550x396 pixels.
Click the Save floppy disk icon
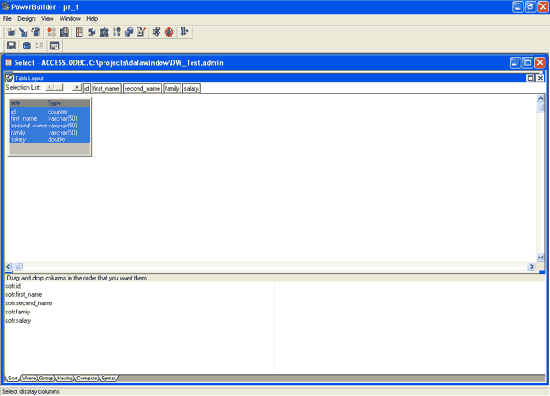(11, 46)
